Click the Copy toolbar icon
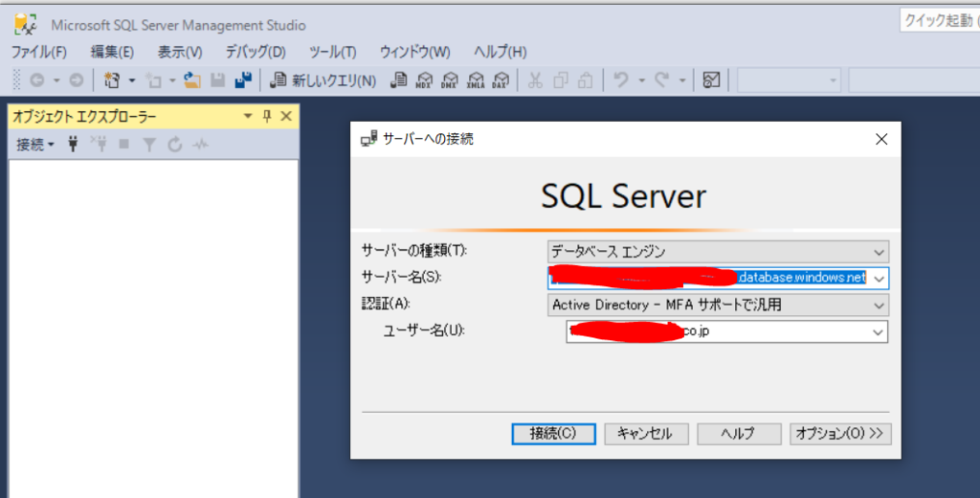Viewport: 980px width, 498px height. [x=561, y=80]
